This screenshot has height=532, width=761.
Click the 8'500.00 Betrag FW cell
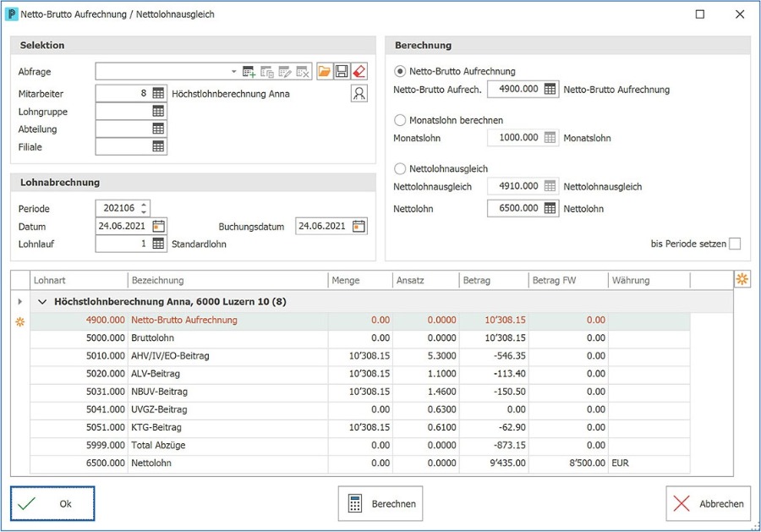[568, 463]
